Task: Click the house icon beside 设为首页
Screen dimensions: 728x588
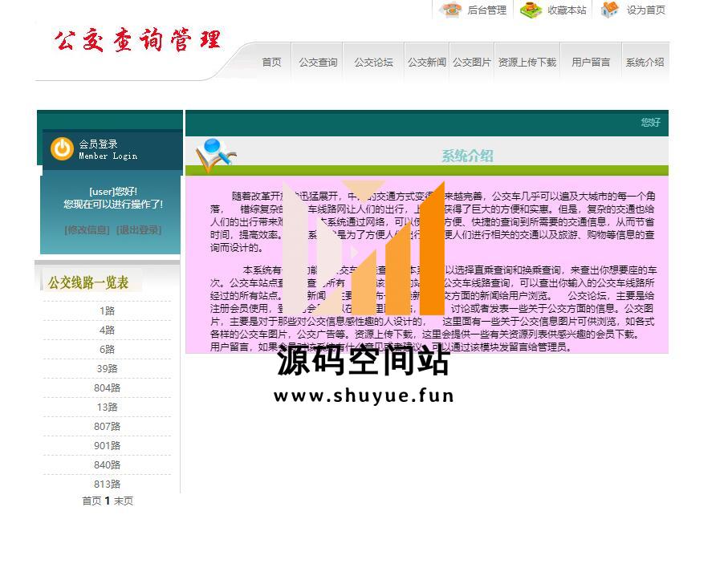Action: 609,10
